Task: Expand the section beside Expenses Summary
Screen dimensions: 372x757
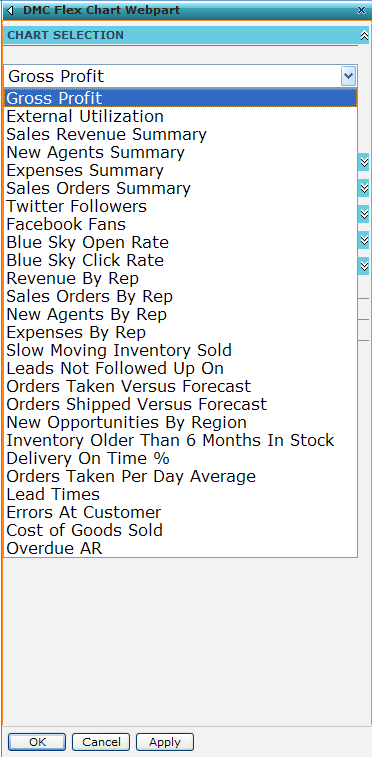Action: [364, 162]
